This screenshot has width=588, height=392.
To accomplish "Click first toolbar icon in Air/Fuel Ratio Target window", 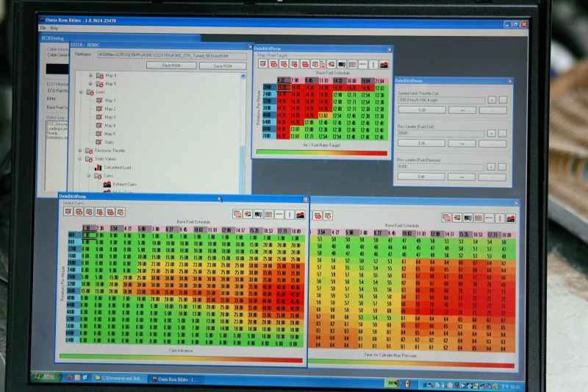I will (262, 64).
